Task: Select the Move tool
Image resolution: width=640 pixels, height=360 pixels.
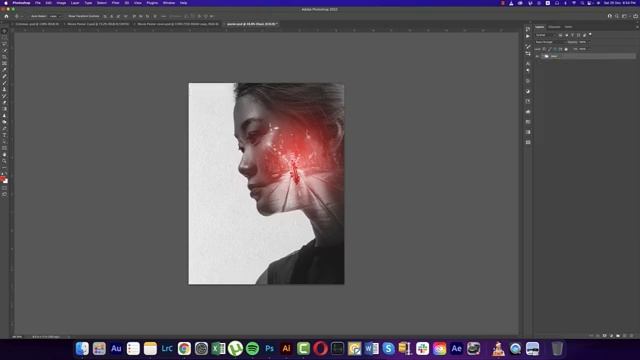Action: pos(4,31)
